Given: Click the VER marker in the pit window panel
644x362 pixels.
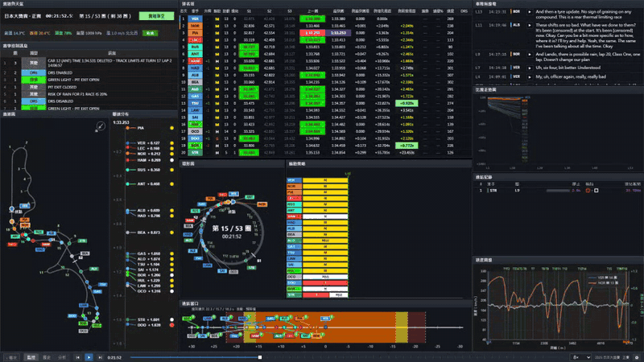Looking at the screenshot, I should pyautogui.click(x=326, y=318).
